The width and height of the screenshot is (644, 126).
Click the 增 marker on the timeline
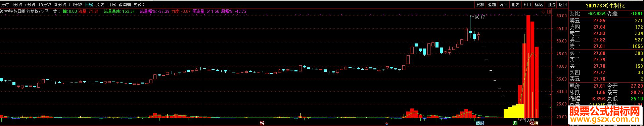262,123
